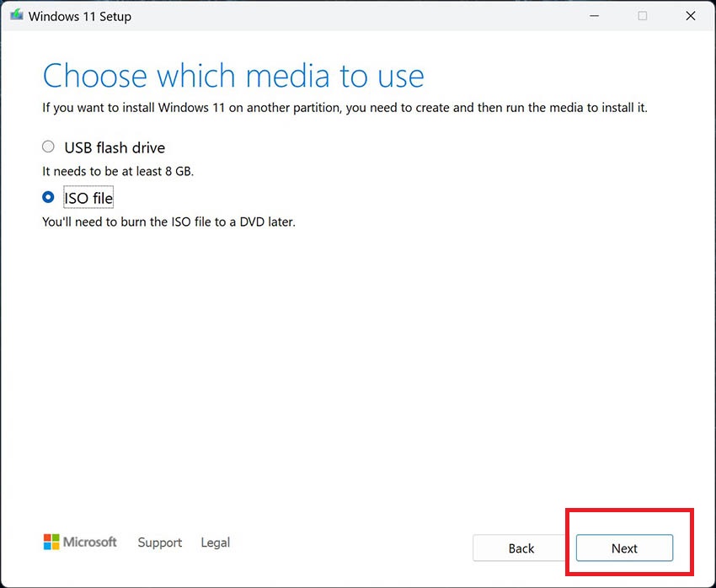Open the Legal link
Image resolution: width=716 pixels, height=588 pixels.
[215, 543]
